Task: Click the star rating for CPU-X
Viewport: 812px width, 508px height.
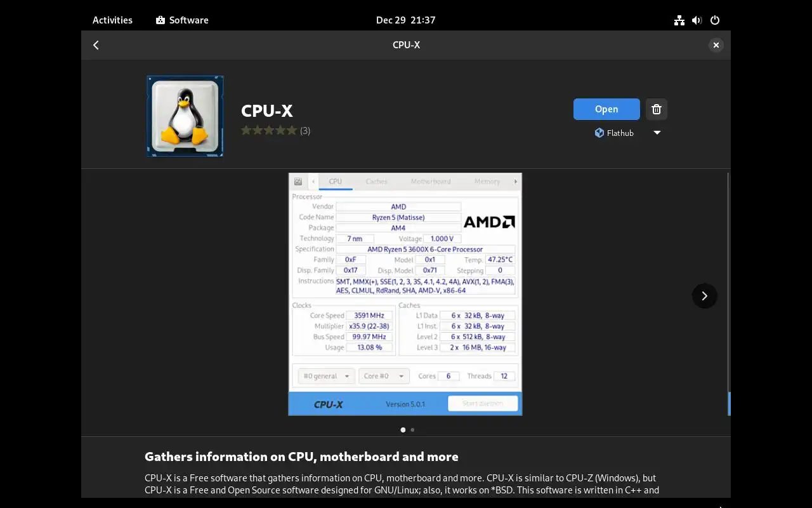Action: pyautogui.click(x=269, y=131)
